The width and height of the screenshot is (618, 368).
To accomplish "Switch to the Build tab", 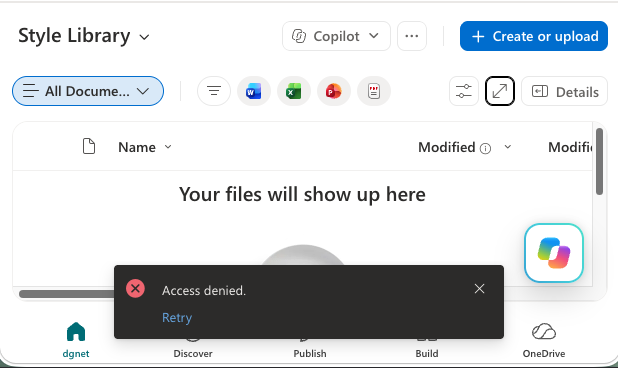I will coord(427,347).
